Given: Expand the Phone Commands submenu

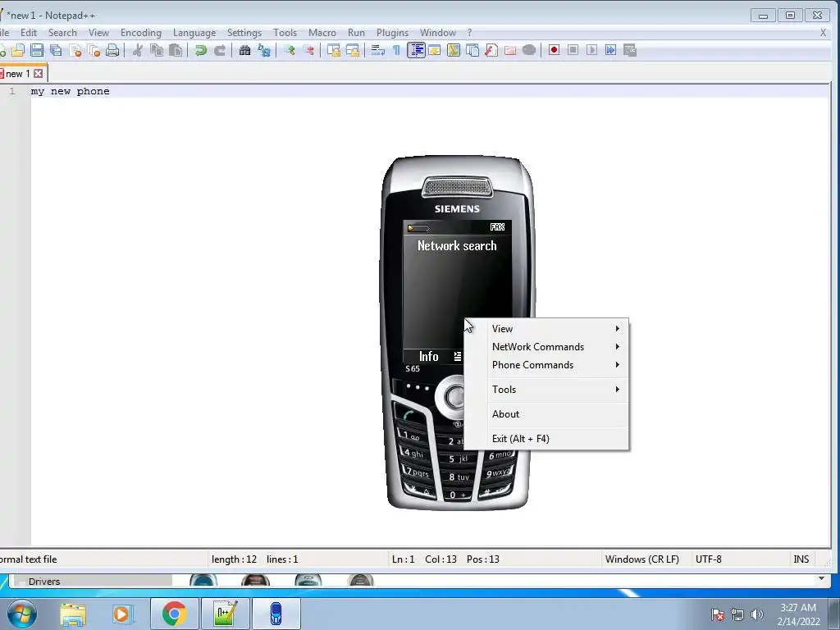Looking at the screenshot, I should [546, 365].
